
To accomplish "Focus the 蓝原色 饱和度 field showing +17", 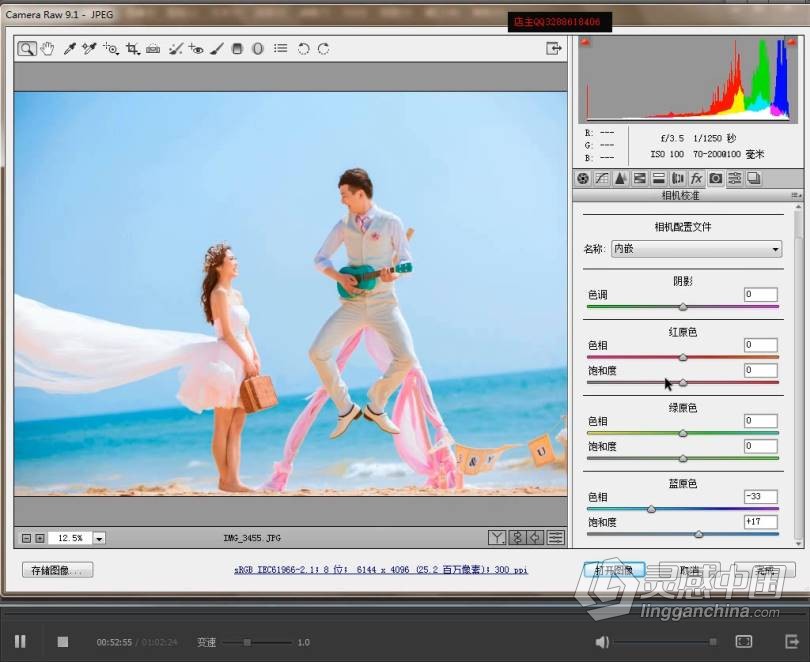I will 760,522.
